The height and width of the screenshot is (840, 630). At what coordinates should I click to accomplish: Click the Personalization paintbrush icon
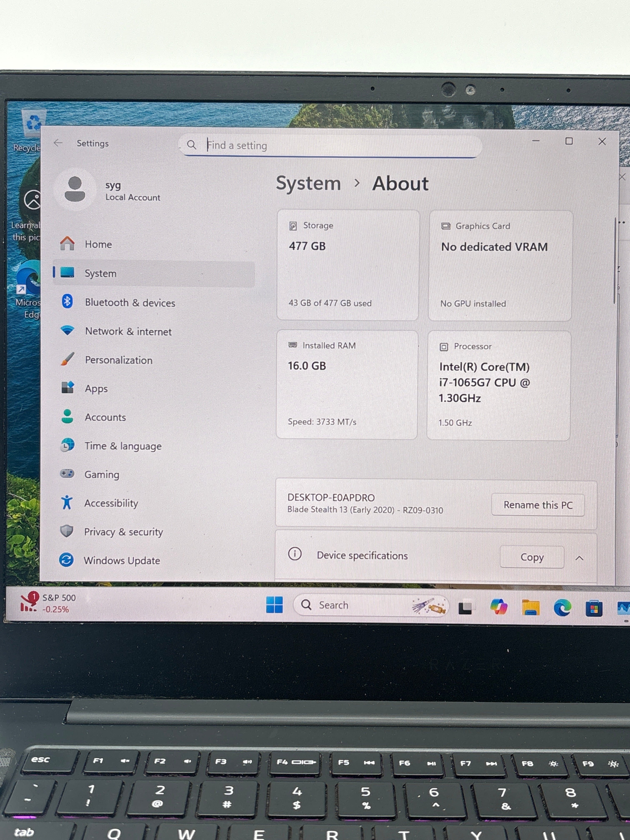click(67, 359)
